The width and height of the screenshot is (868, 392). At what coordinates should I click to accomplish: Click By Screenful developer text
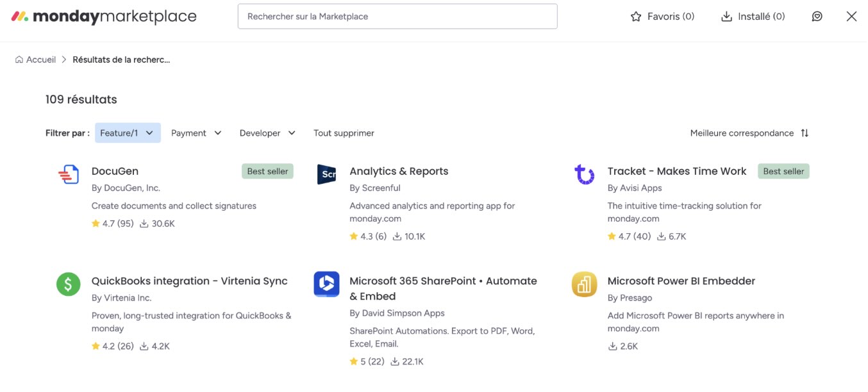click(375, 188)
